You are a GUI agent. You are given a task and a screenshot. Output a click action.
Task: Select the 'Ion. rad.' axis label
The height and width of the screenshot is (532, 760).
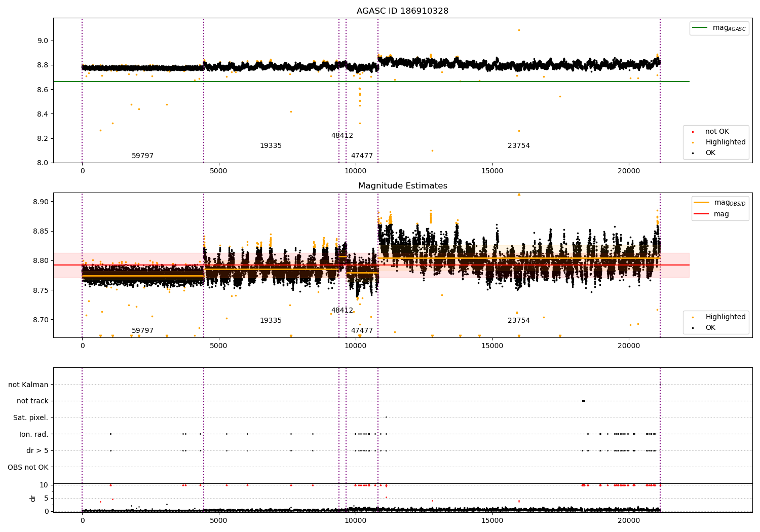click(x=34, y=434)
